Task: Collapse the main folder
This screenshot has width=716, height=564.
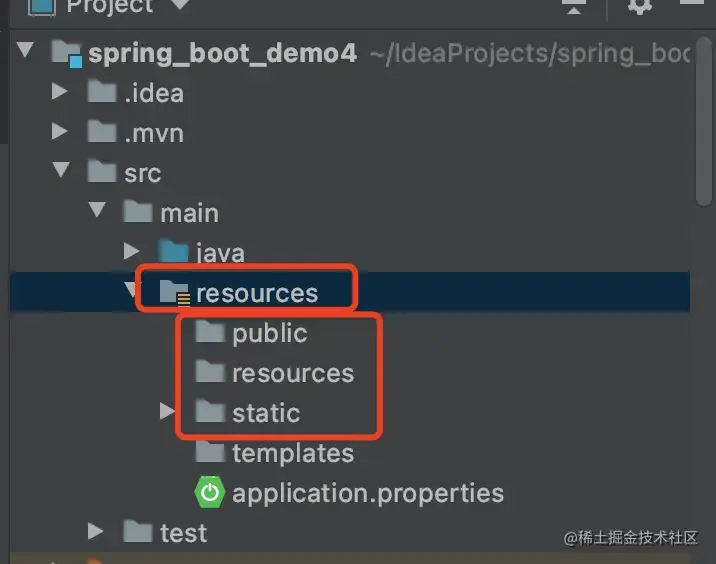Action: [x=97, y=210]
